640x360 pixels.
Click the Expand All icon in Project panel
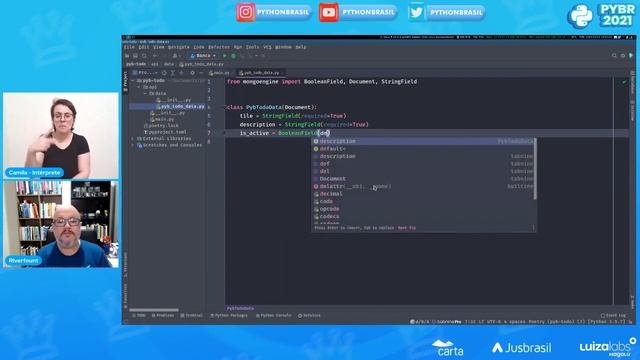tap(173, 73)
